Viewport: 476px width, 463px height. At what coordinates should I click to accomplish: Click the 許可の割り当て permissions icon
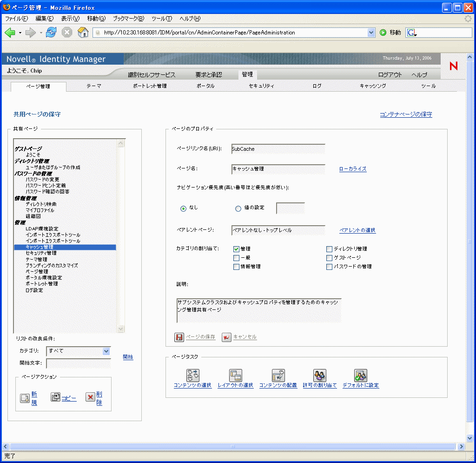tap(320, 376)
